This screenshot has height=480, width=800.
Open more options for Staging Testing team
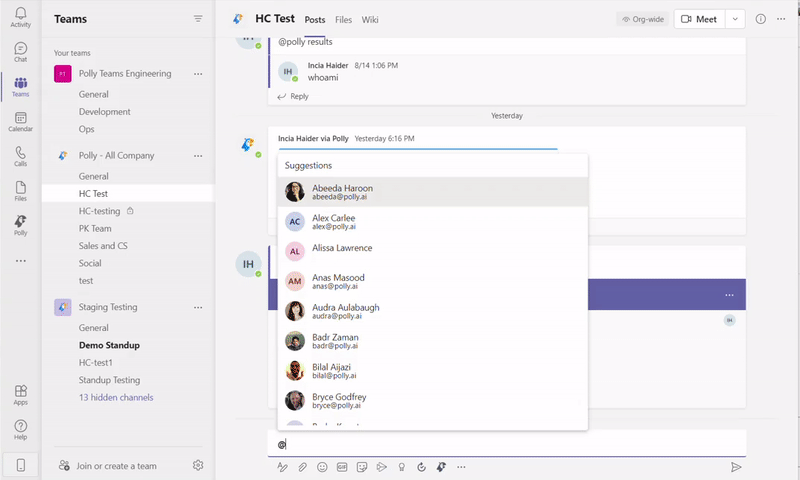click(x=198, y=308)
